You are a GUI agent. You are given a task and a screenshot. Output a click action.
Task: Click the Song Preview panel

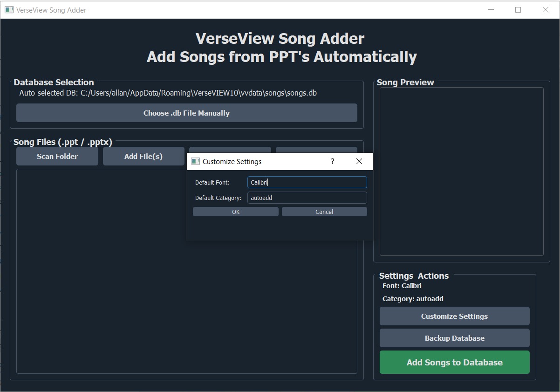[x=461, y=172]
